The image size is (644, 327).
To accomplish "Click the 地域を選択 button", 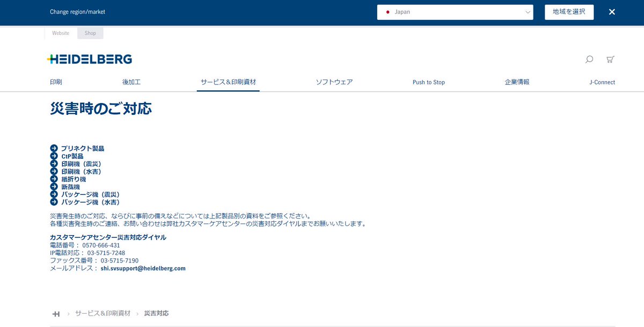I will point(569,12).
